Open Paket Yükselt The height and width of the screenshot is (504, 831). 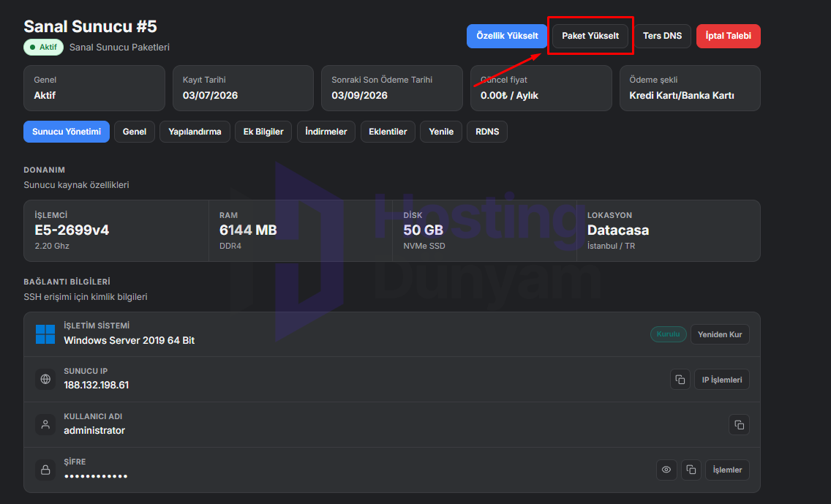[590, 36]
